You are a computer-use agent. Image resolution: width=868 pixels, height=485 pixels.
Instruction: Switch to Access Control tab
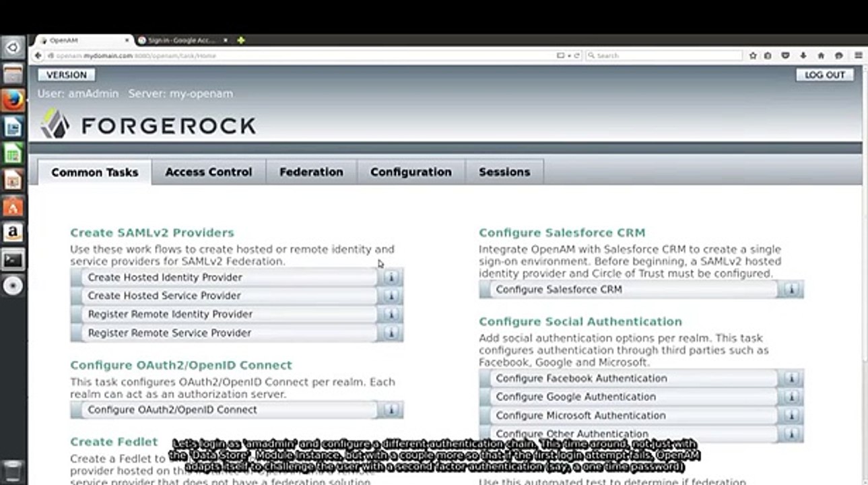click(x=209, y=172)
